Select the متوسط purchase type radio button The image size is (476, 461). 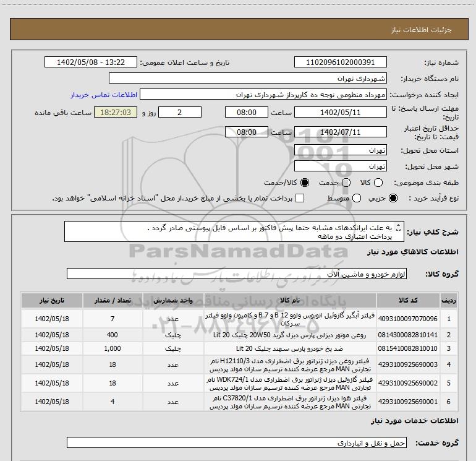point(357,198)
